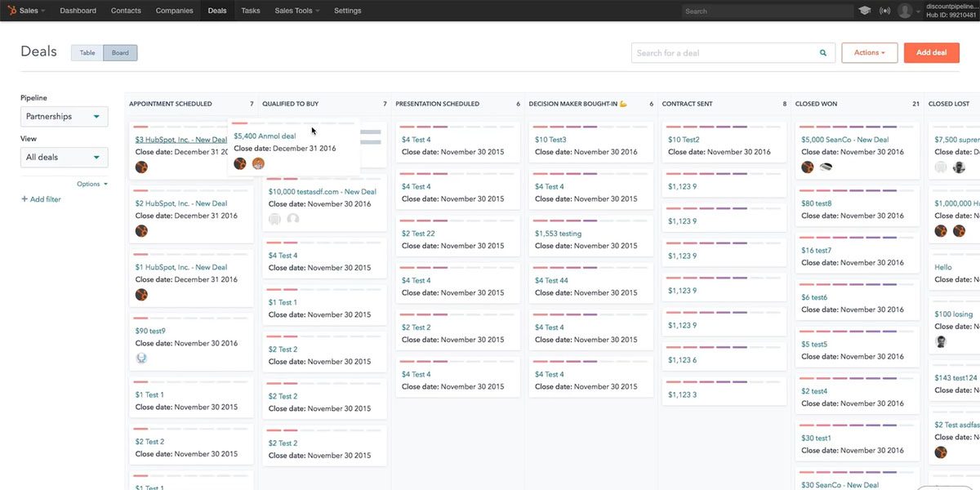Click avatar on $100 losing deal card
This screenshot has height=490, width=980.
[x=941, y=342]
